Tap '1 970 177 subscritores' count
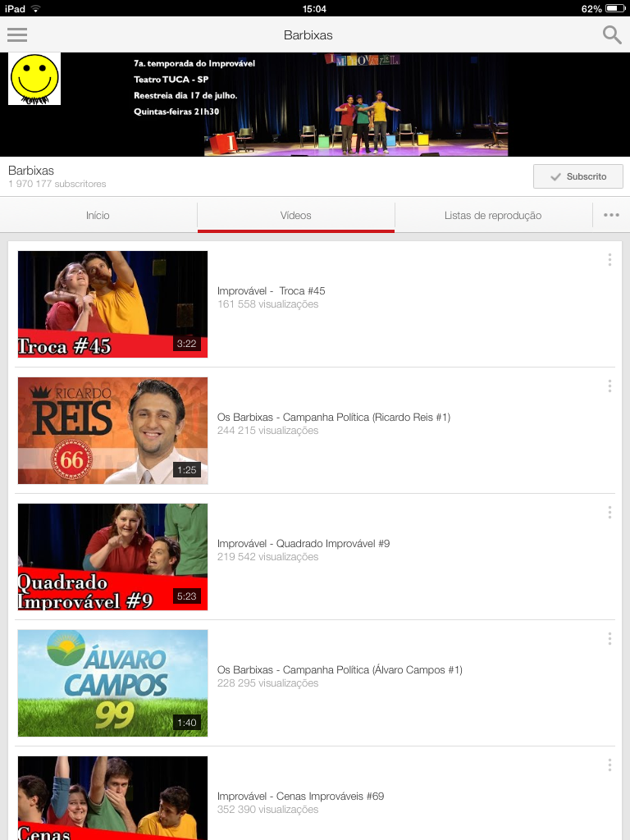This screenshot has width=630, height=840. pos(57,184)
